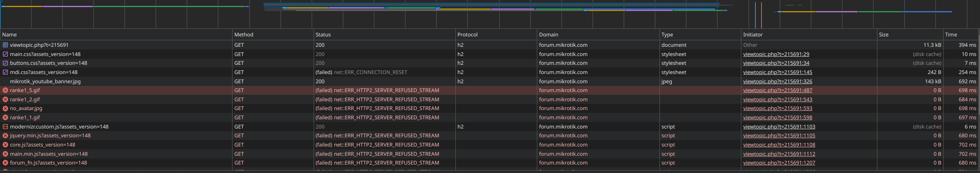Viewport: 980px width, 173px height.
Task: Click the stylesheet icon for buttons.css
Action: pyautogui.click(x=5, y=63)
